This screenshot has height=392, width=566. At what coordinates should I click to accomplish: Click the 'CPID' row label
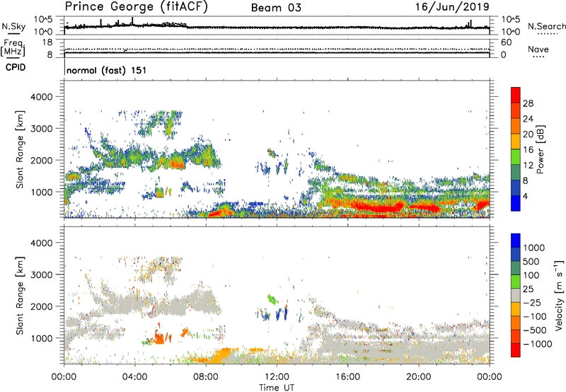pos(16,67)
